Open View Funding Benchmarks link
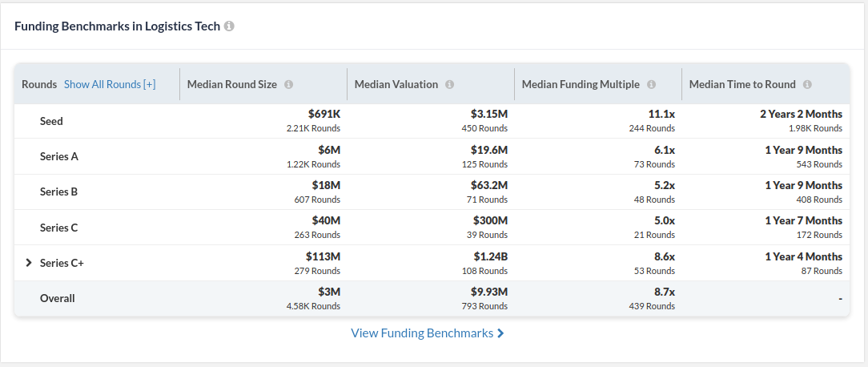This screenshot has width=868, height=367. tap(428, 333)
